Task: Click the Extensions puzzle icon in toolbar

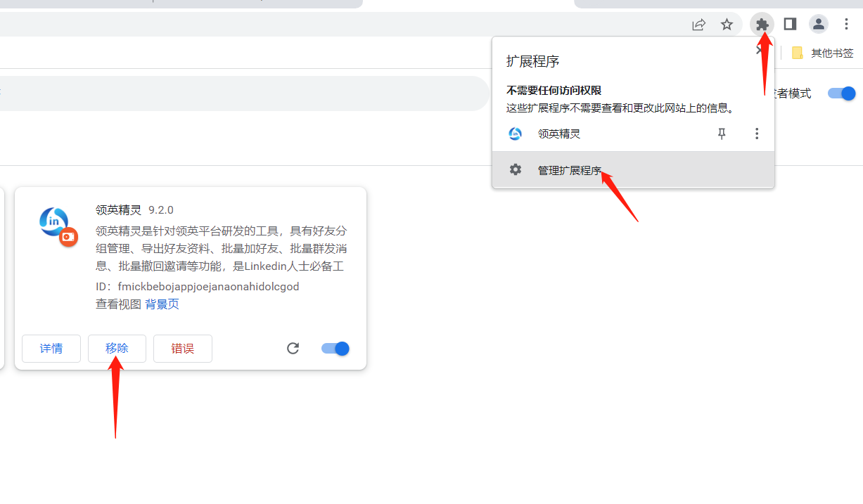Action: pos(762,25)
